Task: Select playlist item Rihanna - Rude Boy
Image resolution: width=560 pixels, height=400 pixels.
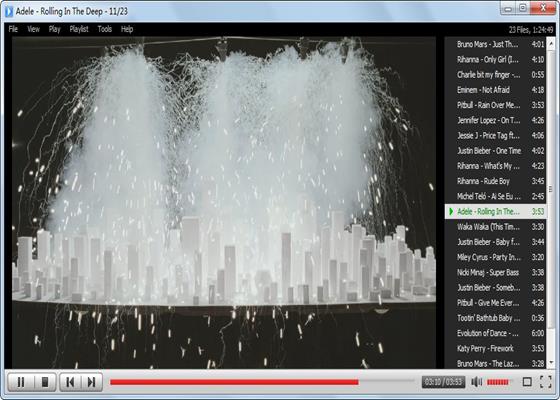Action: (x=495, y=181)
